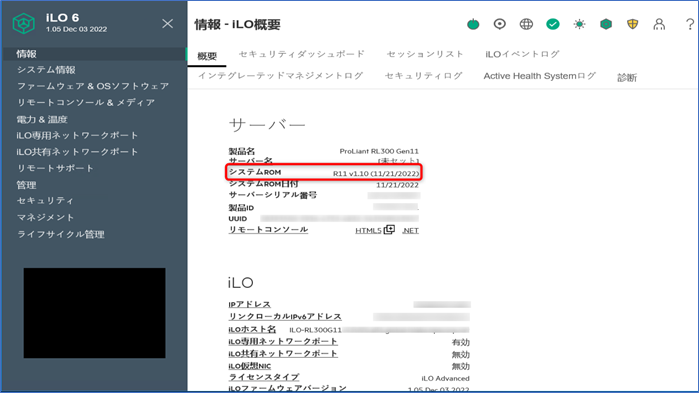Screen dimensions: 699x393
Task: Click the green health checkmark icon
Action: tap(553, 24)
